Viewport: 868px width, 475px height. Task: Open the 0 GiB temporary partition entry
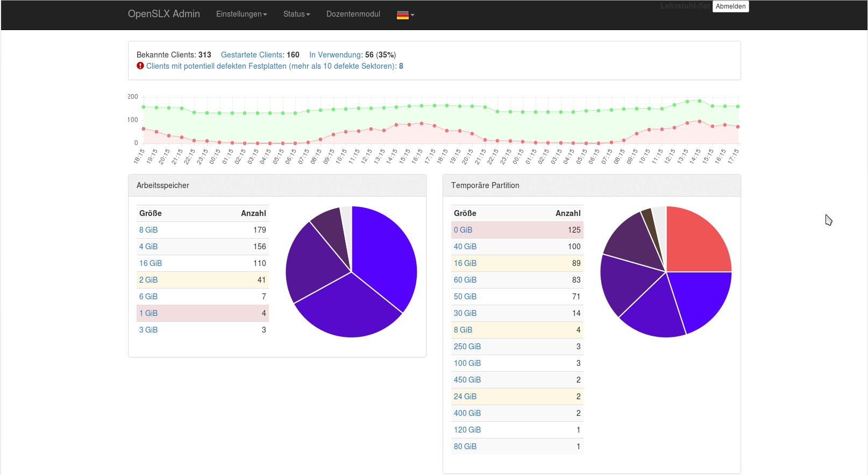click(x=463, y=230)
